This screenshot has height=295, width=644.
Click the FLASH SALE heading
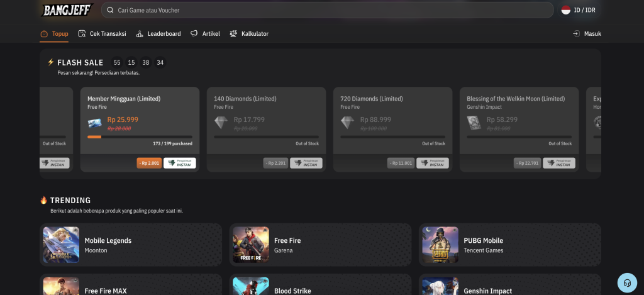pyautogui.click(x=80, y=62)
